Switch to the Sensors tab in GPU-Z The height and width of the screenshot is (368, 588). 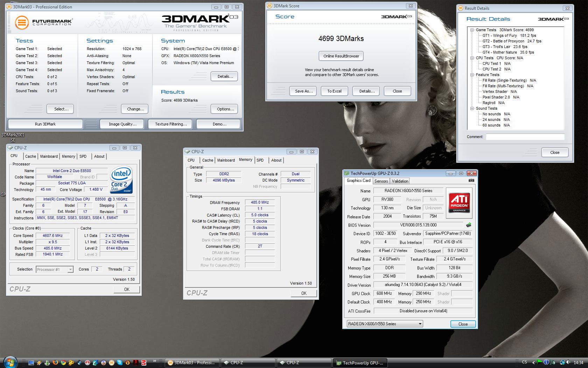(381, 181)
